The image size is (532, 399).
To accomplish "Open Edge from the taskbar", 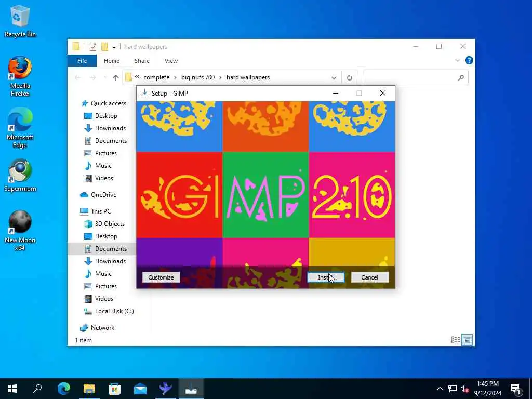I will (x=64, y=389).
